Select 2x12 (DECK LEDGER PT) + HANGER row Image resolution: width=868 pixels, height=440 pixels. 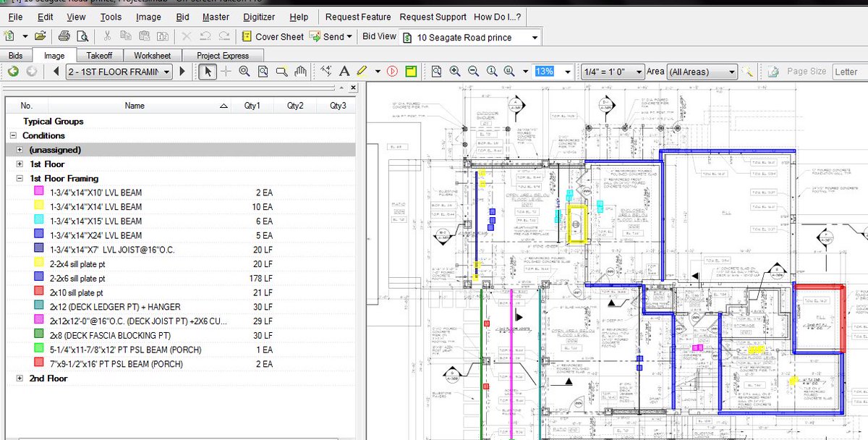click(x=180, y=307)
